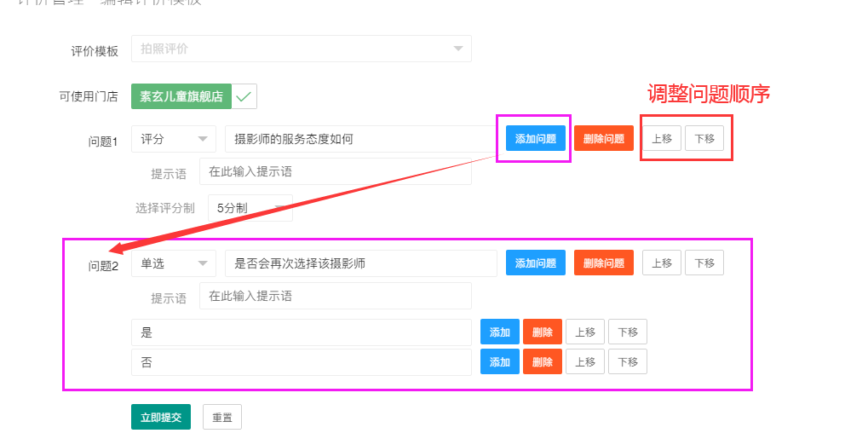Toggle the 素玄儿童旗舰店 store checkbox
The height and width of the screenshot is (439, 868).
(x=244, y=96)
